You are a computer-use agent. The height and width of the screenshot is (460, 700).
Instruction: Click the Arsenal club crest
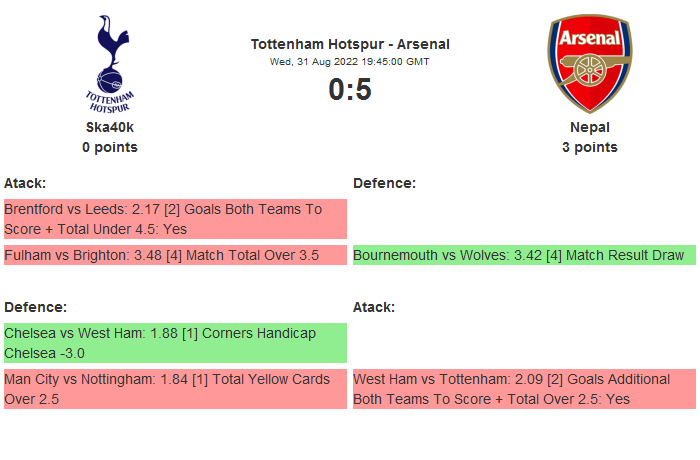click(x=589, y=63)
